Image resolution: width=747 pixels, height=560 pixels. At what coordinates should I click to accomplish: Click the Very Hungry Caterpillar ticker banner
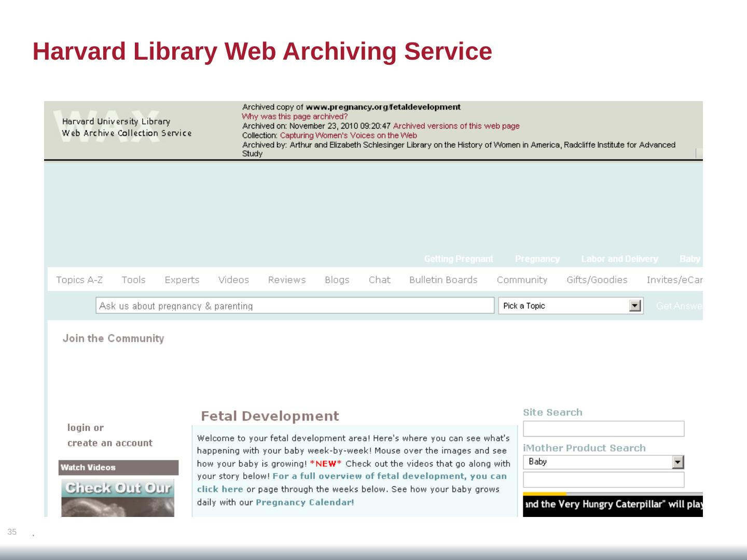point(613,505)
